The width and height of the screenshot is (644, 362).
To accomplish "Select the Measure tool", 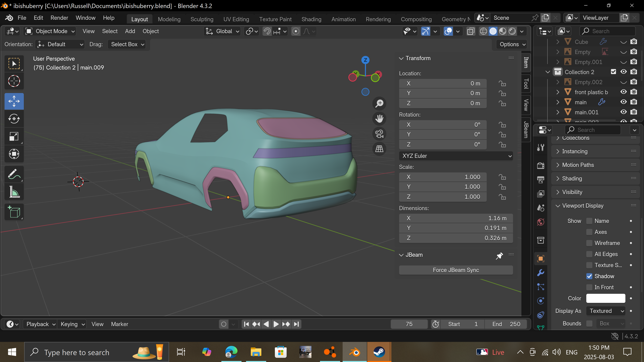I will point(14,192).
